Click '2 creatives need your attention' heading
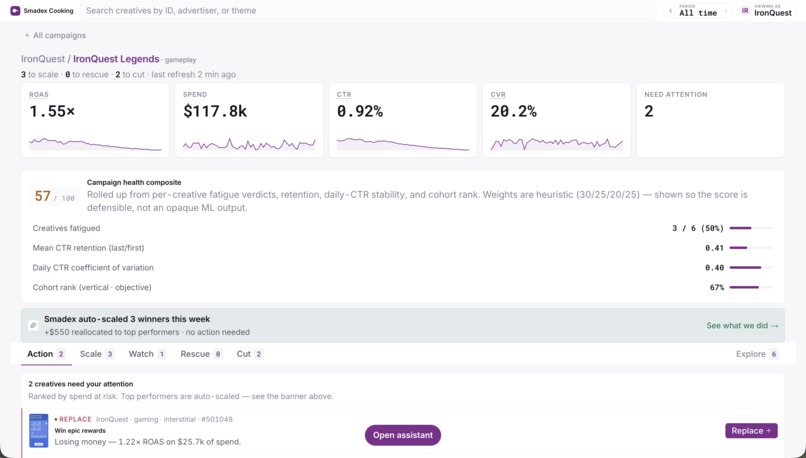Viewport: 806px width, 458px height. [x=81, y=384]
